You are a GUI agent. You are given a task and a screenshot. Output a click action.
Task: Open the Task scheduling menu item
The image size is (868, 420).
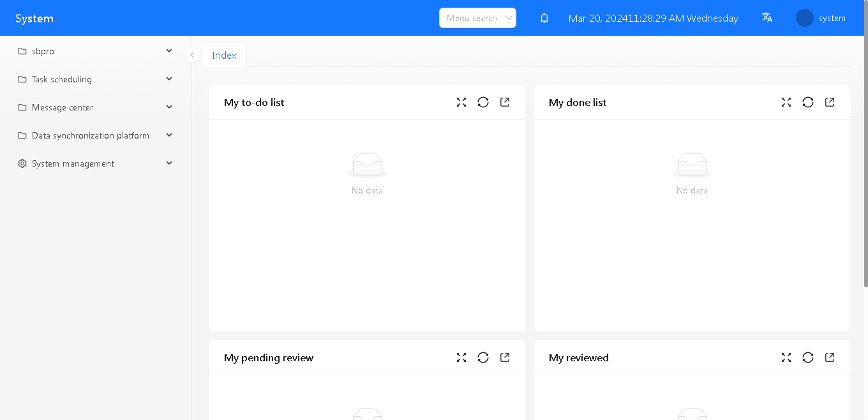pyautogui.click(x=96, y=79)
